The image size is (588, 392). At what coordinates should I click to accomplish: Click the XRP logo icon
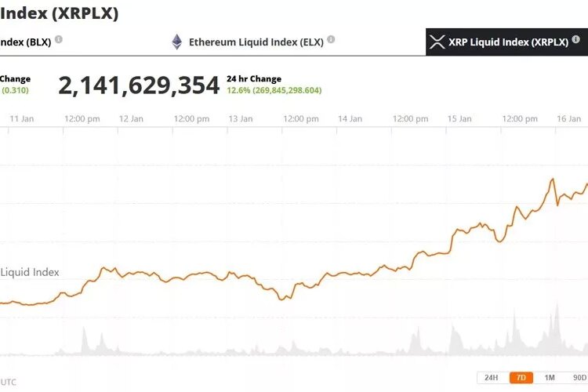(x=437, y=42)
